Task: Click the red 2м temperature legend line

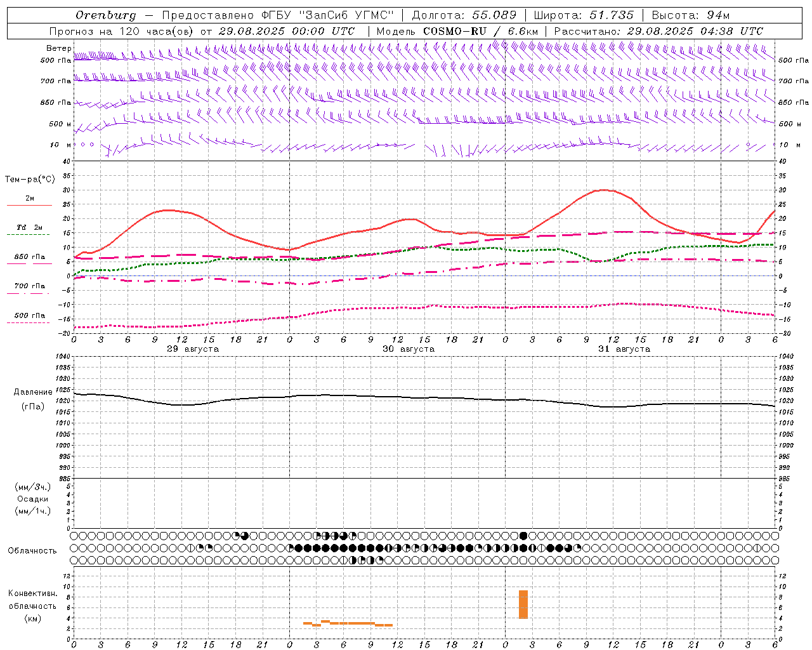Action: click(x=29, y=205)
